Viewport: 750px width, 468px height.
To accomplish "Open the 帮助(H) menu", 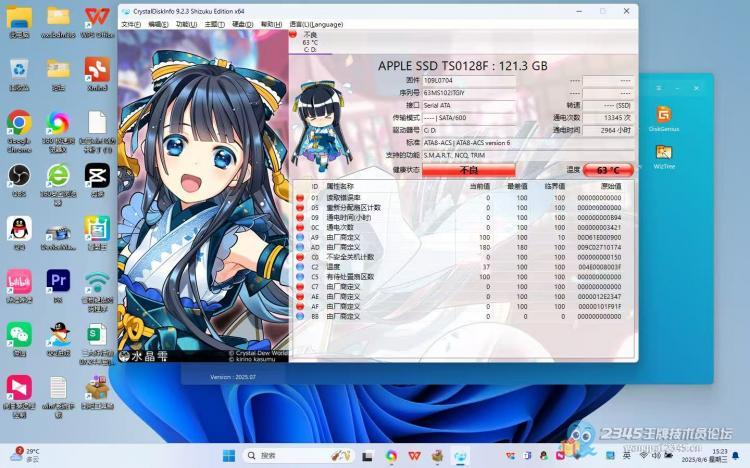I will tap(271, 24).
